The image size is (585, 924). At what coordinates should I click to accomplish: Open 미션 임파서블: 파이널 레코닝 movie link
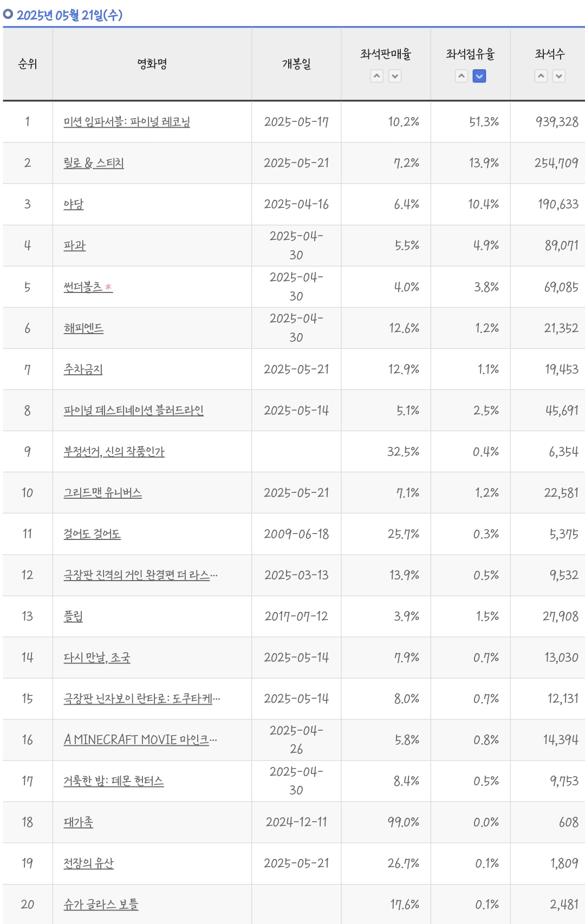pyautogui.click(x=127, y=122)
